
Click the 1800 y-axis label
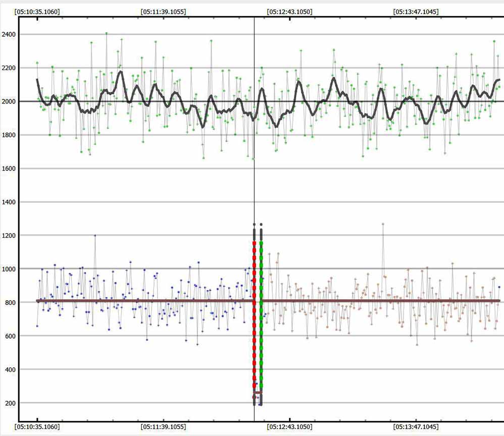click(x=9, y=135)
